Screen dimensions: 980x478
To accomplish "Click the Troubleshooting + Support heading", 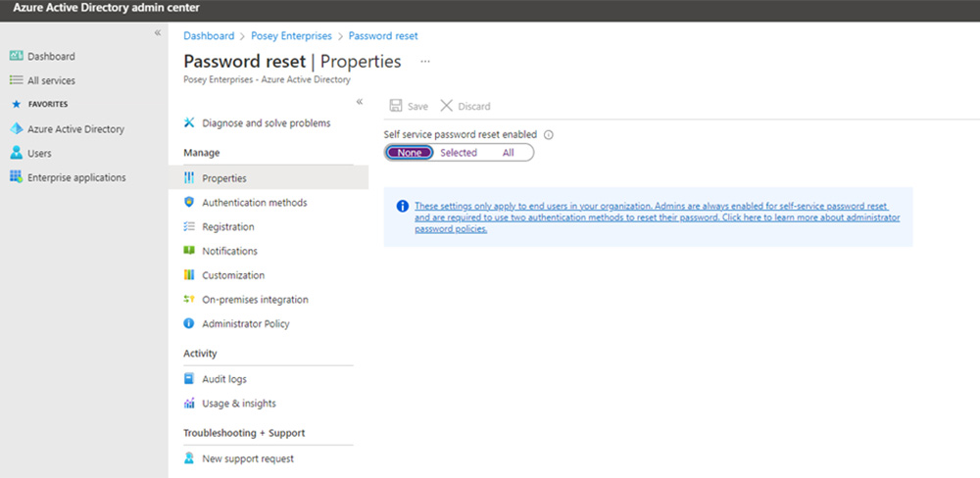I will pyautogui.click(x=244, y=432).
